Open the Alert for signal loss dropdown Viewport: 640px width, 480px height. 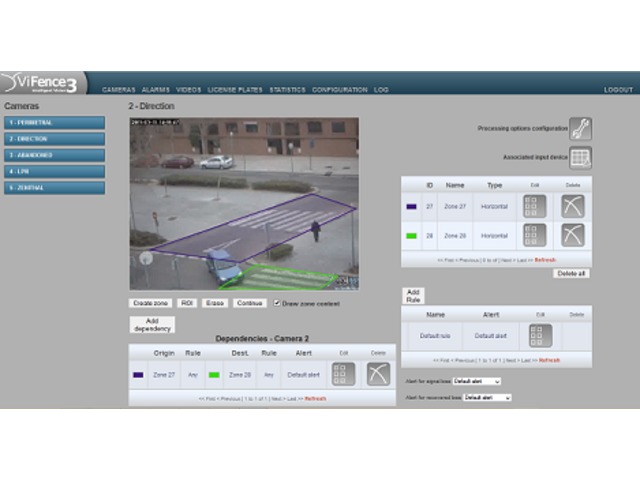[476, 381]
